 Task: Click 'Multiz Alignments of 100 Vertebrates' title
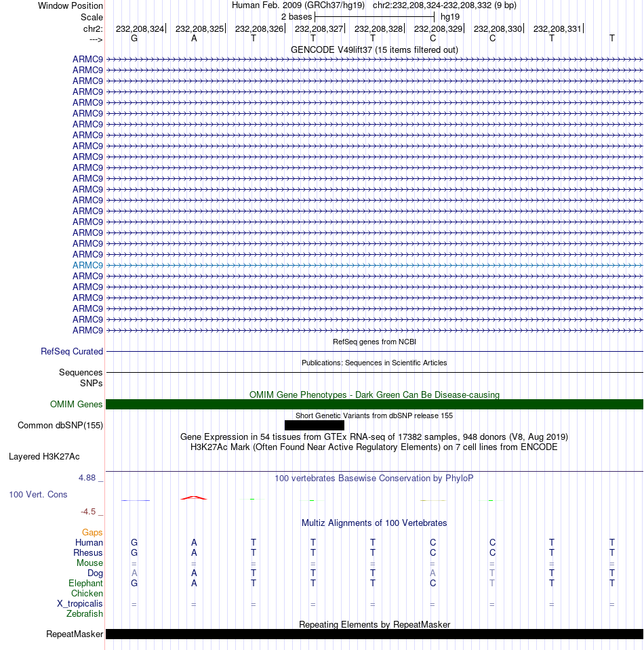pyautogui.click(x=374, y=523)
